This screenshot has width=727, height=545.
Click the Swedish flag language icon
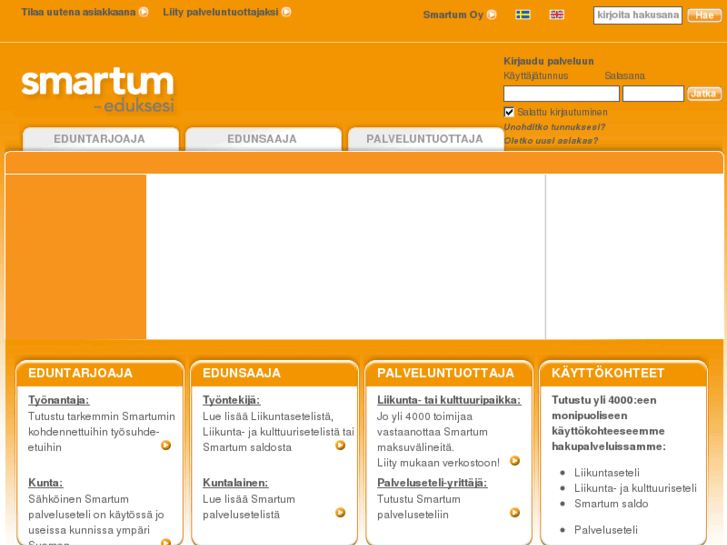click(x=523, y=15)
